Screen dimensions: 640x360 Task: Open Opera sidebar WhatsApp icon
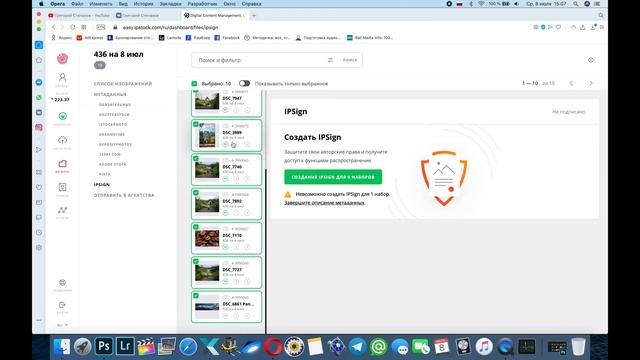[39, 97]
